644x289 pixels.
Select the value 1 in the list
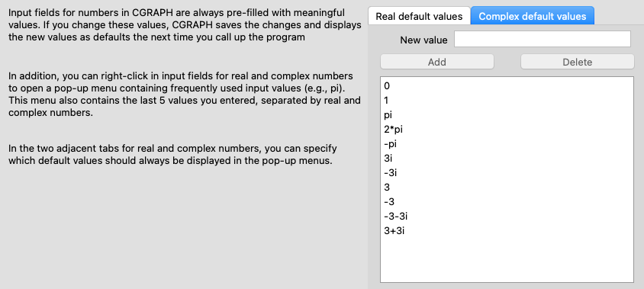pos(507,101)
